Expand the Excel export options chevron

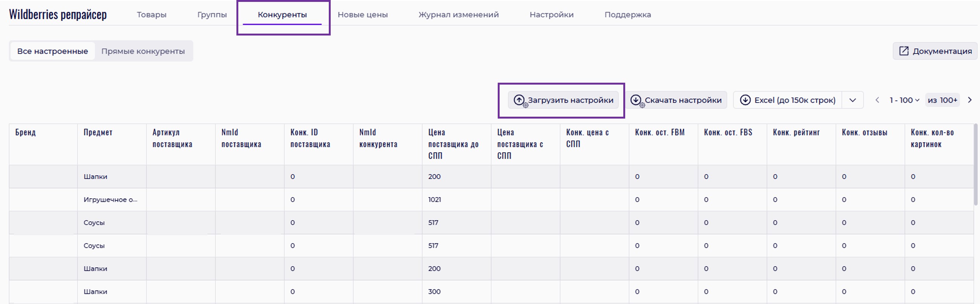point(853,100)
